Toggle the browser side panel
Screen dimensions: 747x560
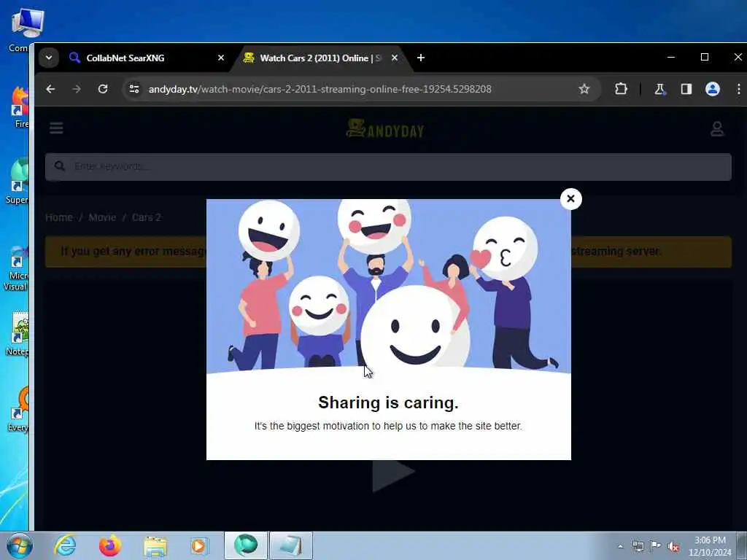click(686, 89)
